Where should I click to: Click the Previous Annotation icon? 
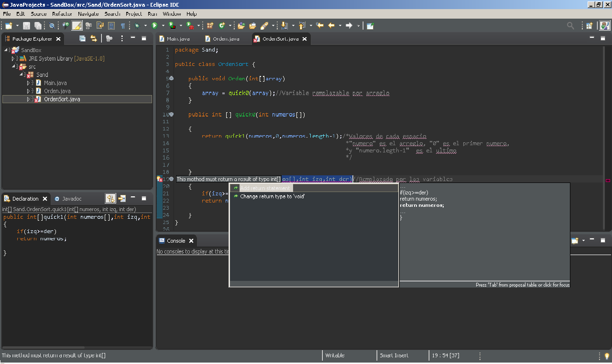[302, 25]
